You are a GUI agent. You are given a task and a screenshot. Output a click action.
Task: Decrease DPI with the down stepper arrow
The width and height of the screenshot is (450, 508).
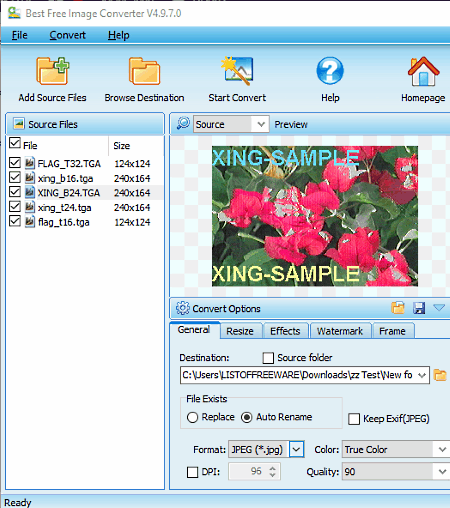point(272,475)
